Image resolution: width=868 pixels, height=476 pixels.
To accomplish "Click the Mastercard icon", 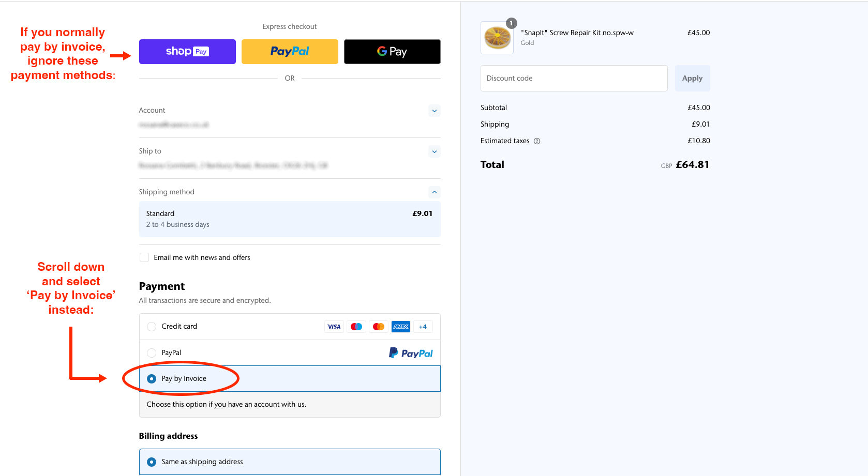I will 378,327.
